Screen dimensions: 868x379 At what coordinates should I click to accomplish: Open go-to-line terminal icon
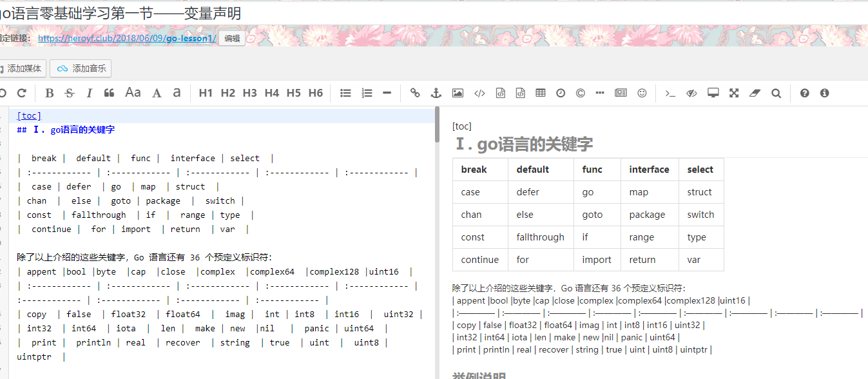[670, 93]
